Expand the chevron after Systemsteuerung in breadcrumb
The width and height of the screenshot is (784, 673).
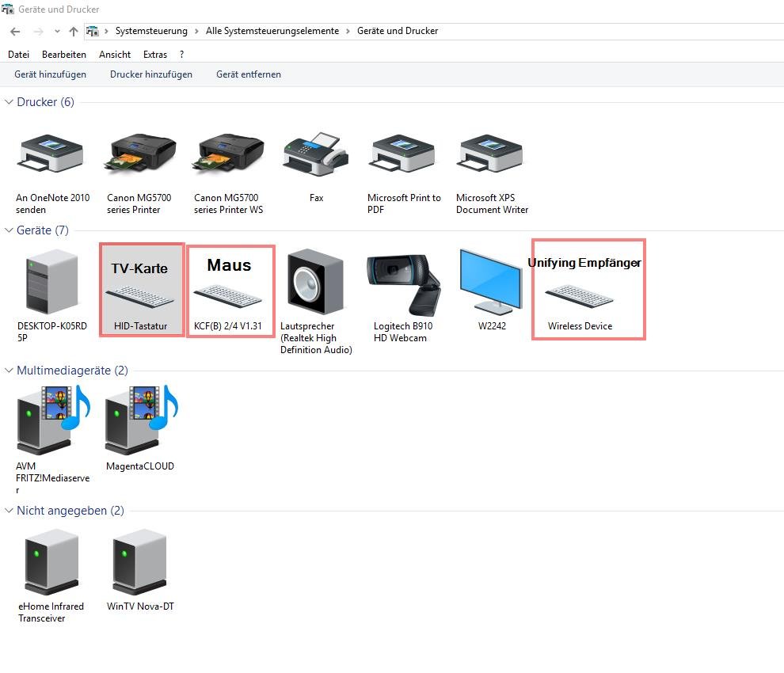coord(196,31)
